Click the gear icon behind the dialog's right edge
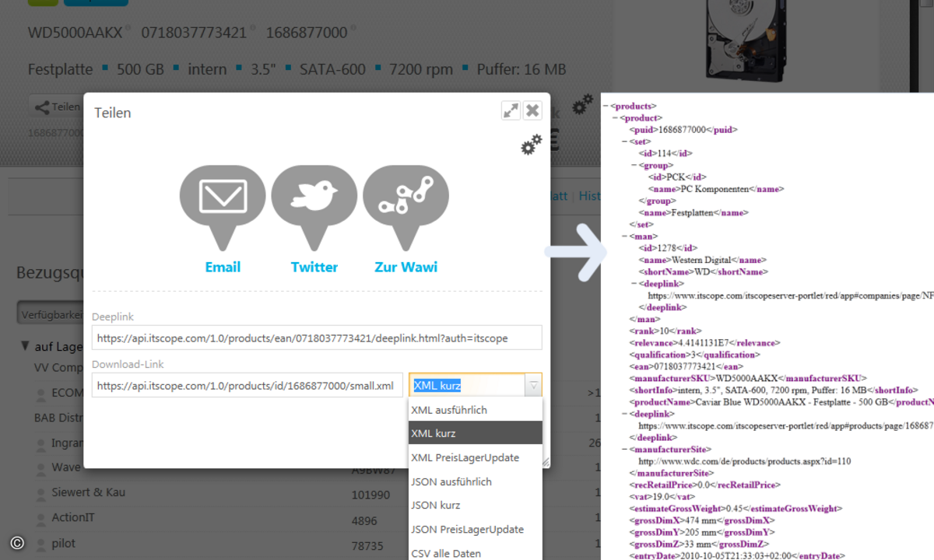This screenshot has width=934, height=560. (x=582, y=105)
